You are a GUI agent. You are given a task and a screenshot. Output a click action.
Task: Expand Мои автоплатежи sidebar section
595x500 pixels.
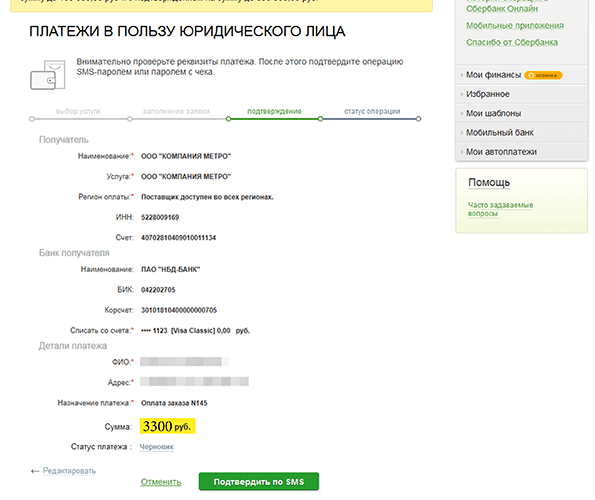coord(501,152)
